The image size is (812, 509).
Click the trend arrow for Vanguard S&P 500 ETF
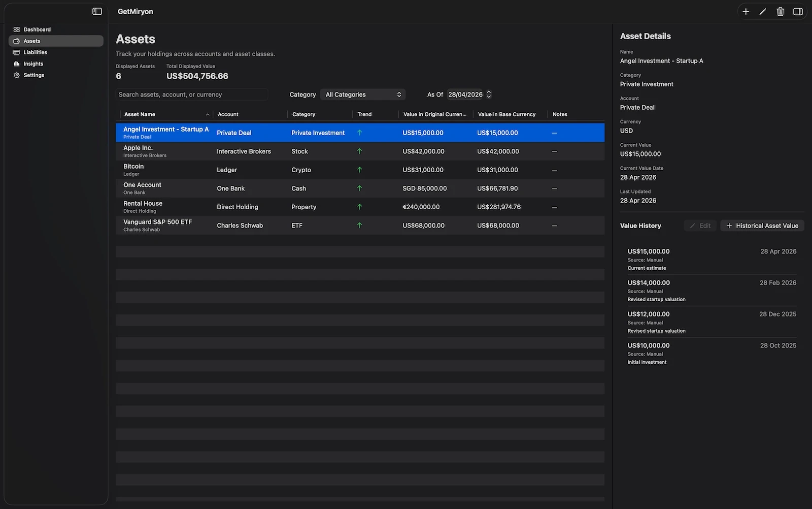(359, 226)
